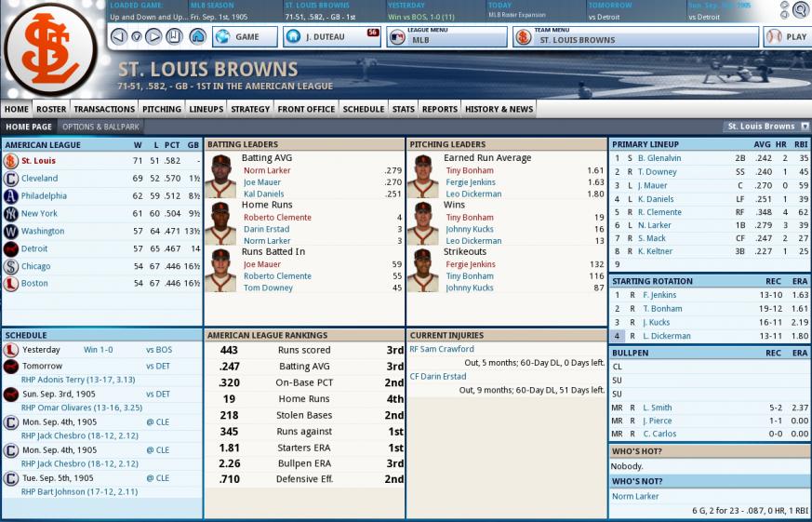The height and width of the screenshot is (522, 812).
Task: Open the J. Duteau manager button
Action: [331, 37]
